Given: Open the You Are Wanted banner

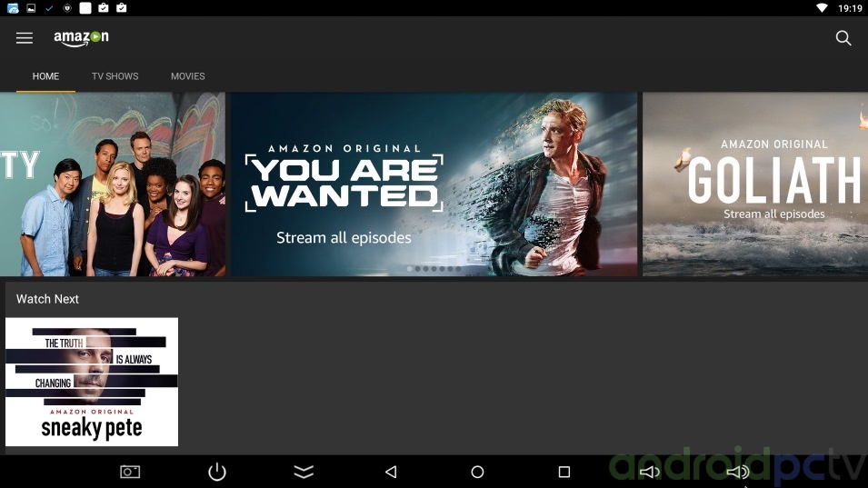Looking at the screenshot, I should click(434, 184).
